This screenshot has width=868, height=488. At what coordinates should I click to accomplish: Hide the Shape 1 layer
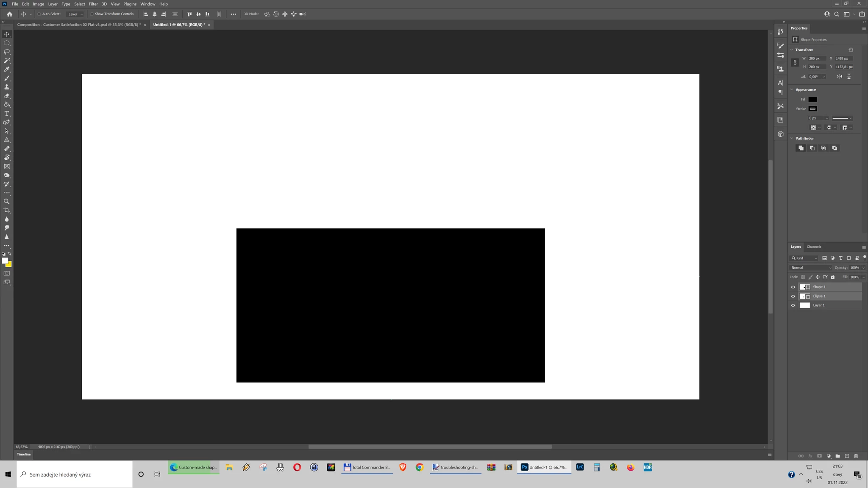click(793, 287)
